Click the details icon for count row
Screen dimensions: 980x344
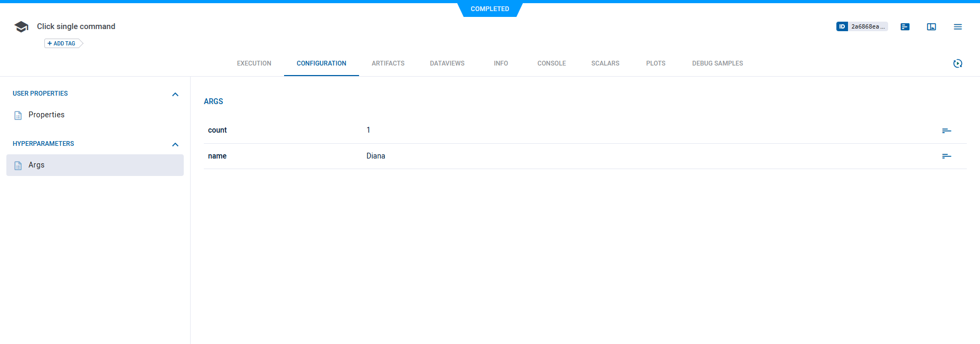coord(946,131)
